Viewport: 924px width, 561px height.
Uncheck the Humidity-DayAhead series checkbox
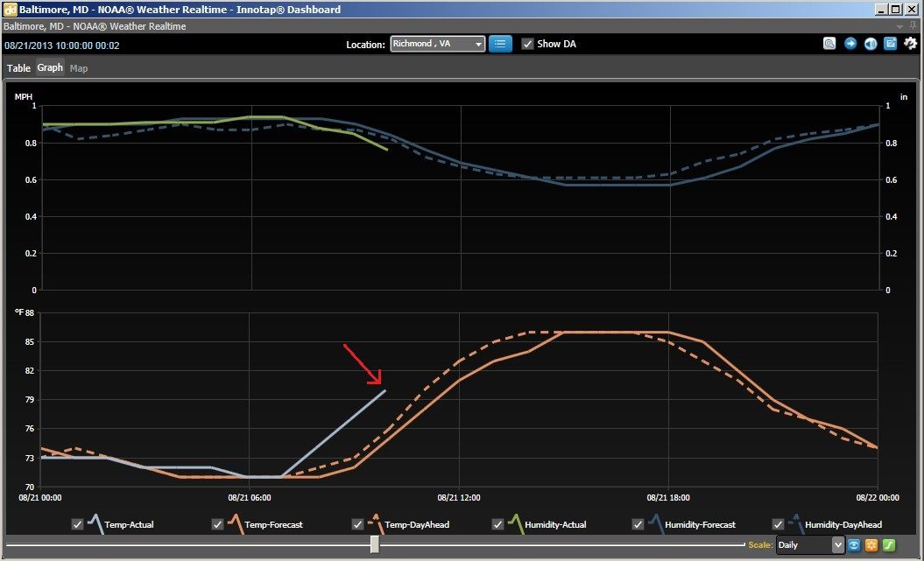779,524
